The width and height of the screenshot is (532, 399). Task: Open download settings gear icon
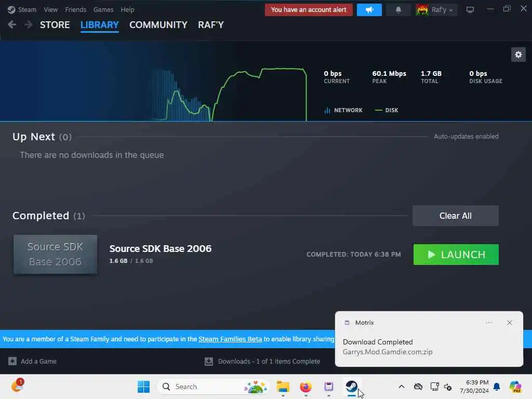pos(518,55)
